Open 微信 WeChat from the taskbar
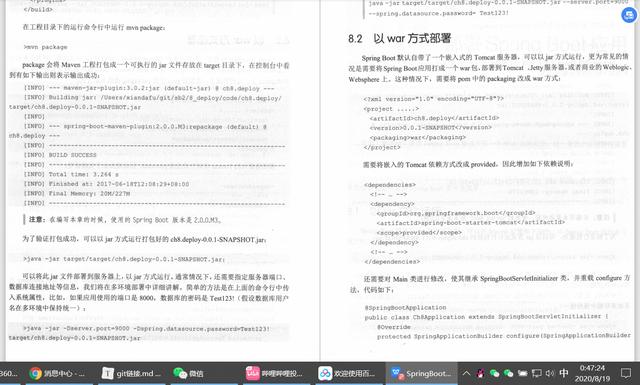Screen dimensions: 640x385 [189, 373]
